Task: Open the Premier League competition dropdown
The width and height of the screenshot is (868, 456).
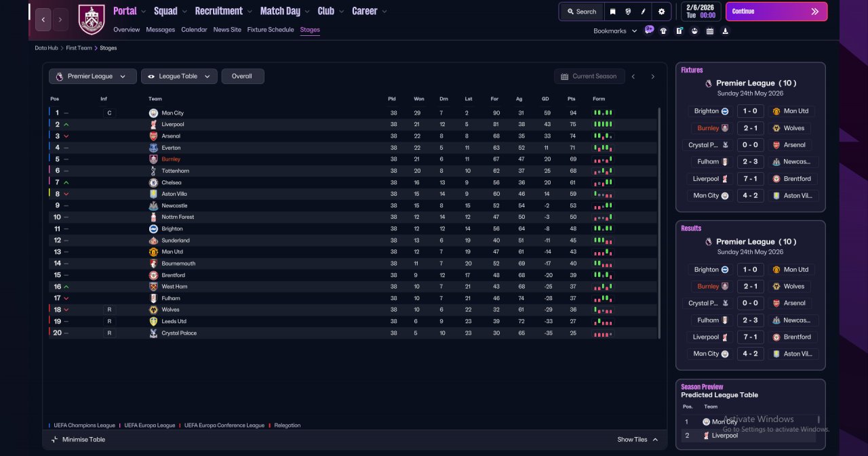Action: point(92,77)
